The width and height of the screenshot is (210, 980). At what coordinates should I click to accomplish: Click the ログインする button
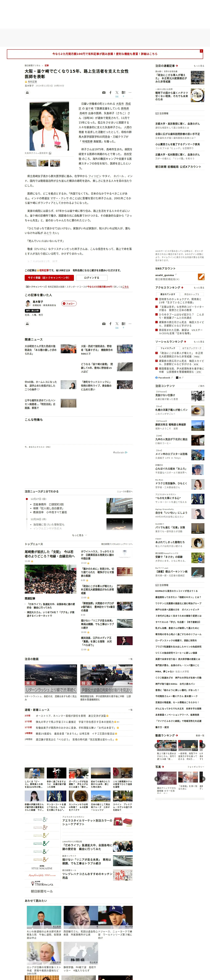[x=91, y=278]
